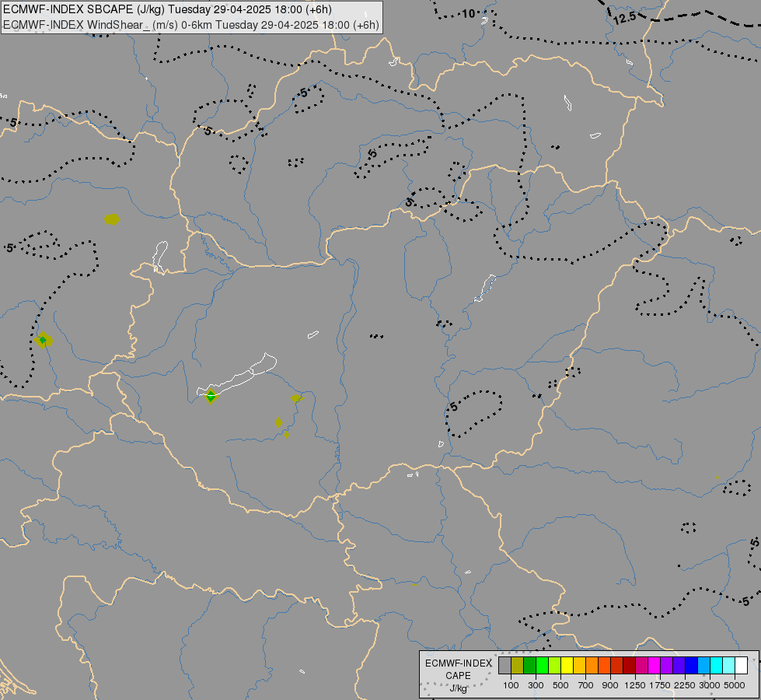Select the dark green legend swatch
The width and height of the screenshot is (761, 700).
[530, 666]
